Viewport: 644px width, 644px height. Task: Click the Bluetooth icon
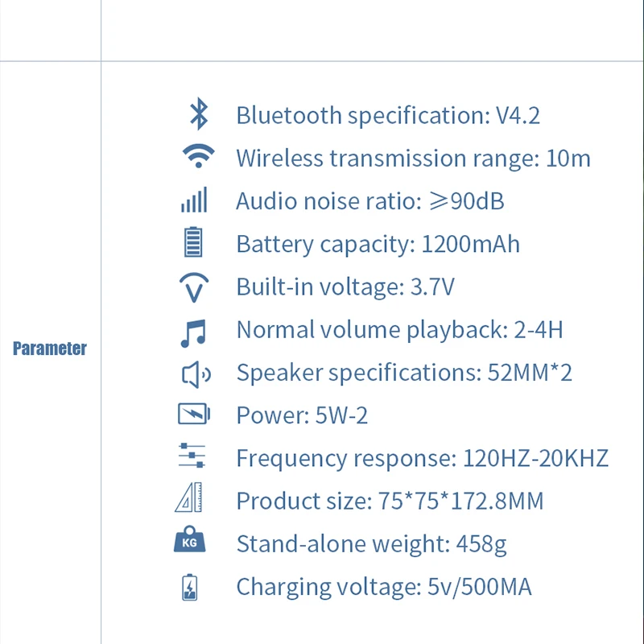click(x=198, y=114)
